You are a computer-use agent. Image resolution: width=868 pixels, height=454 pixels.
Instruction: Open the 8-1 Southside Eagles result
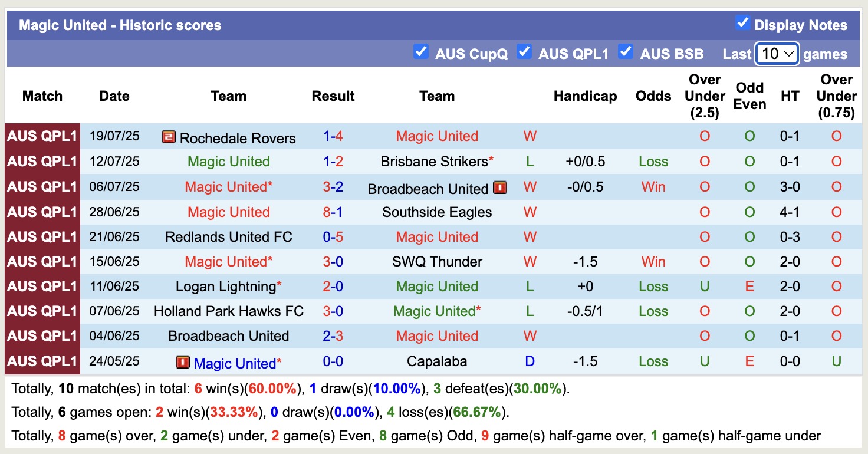[333, 212]
